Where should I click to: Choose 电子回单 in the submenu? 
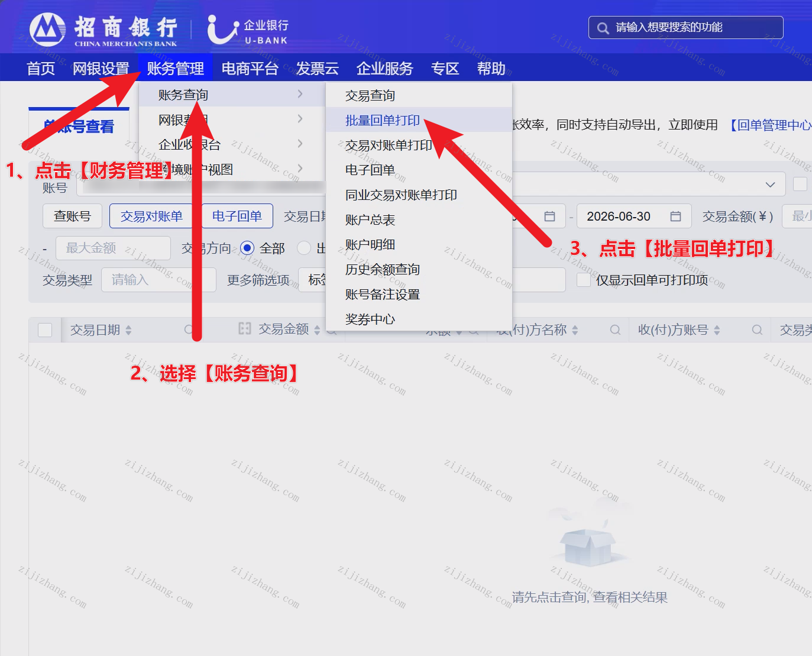419,170
